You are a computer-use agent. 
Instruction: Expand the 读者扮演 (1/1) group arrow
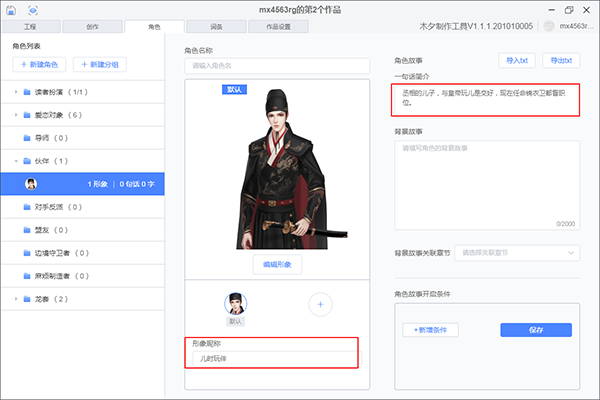pyautogui.click(x=16, y=92)
